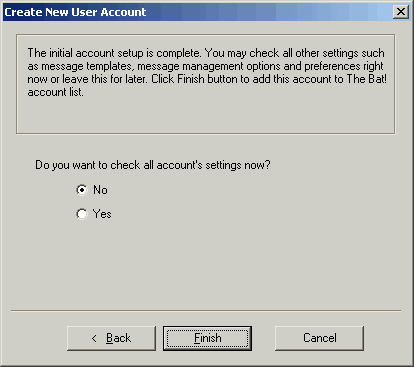414x367 pixels.
Task: Click the left arrow symbol on Back button
Action: click(94, 339)
